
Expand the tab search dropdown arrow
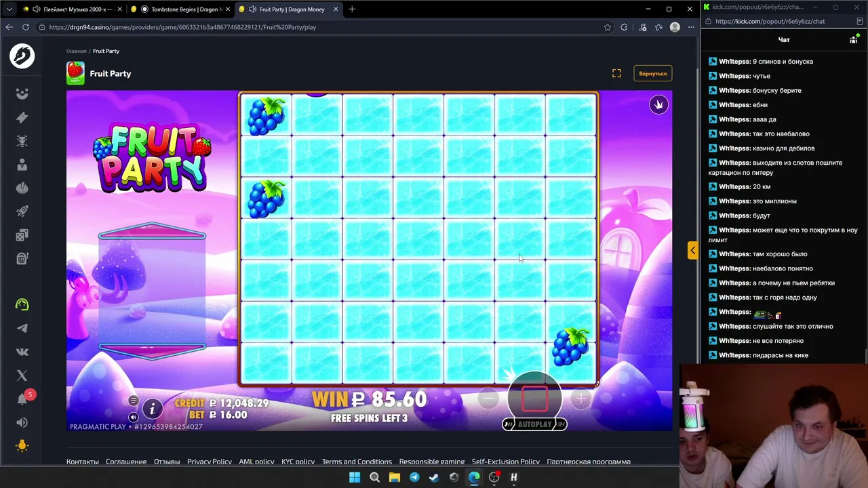pyautogui.click(x=9, y=9)
